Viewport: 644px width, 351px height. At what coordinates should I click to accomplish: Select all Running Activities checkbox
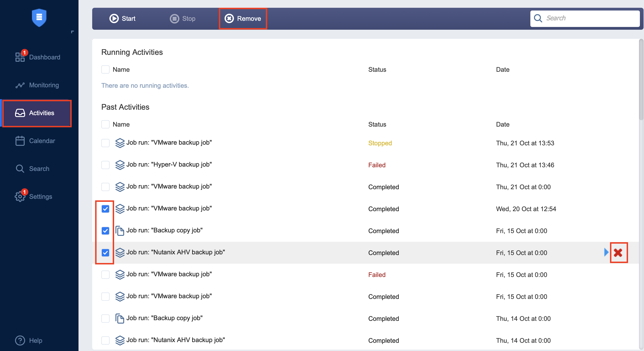105,70
